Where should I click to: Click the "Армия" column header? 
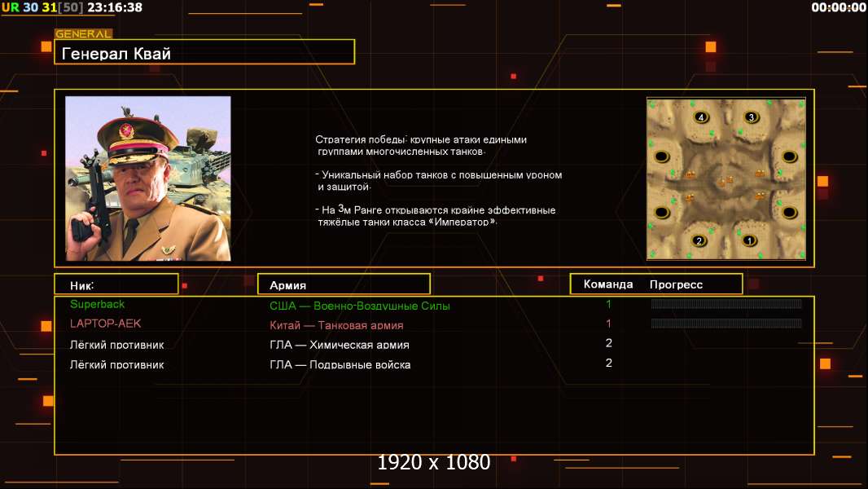(344, 284)
